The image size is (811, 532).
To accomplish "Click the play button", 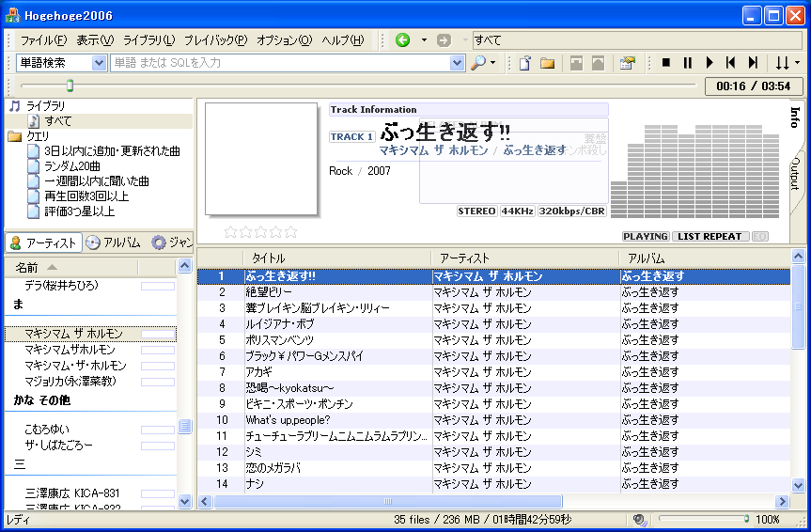I will (710, 63).
